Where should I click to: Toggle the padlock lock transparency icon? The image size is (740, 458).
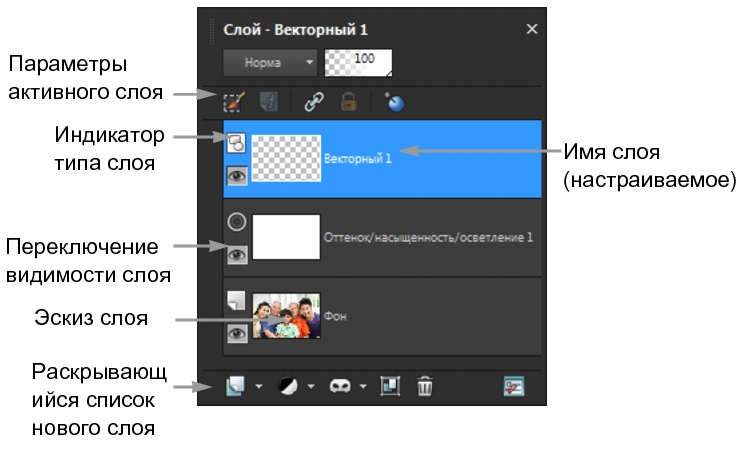348,102
